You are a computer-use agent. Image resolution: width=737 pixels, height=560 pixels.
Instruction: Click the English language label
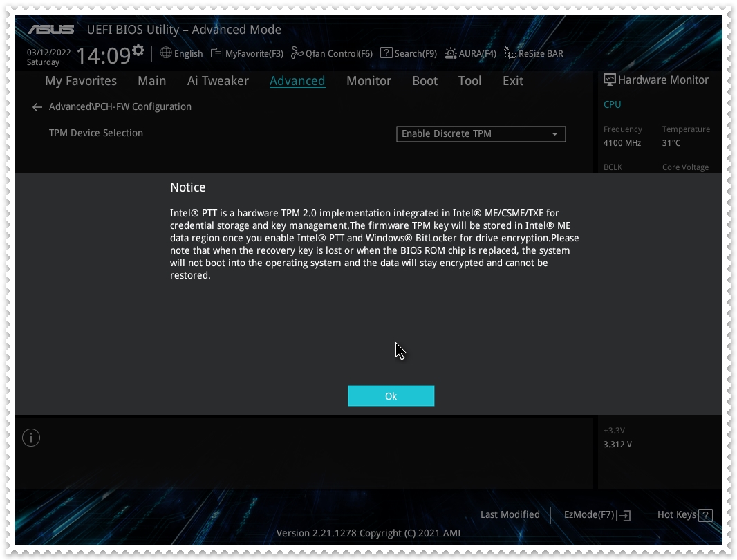[189, 54]
